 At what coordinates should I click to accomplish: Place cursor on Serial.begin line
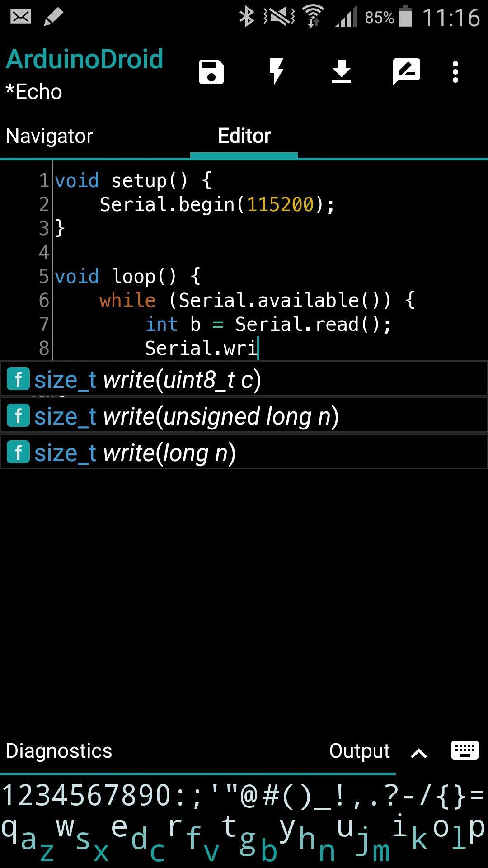(217, 204)
